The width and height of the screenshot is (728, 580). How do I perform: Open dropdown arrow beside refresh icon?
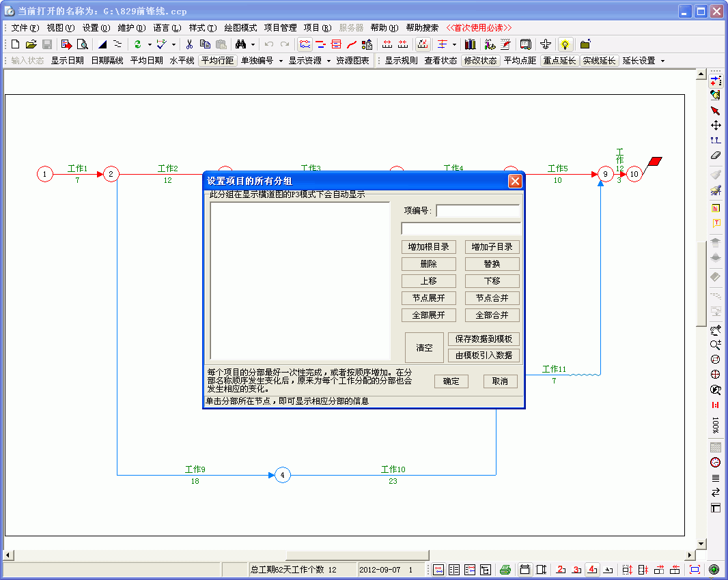coord(150,44)
